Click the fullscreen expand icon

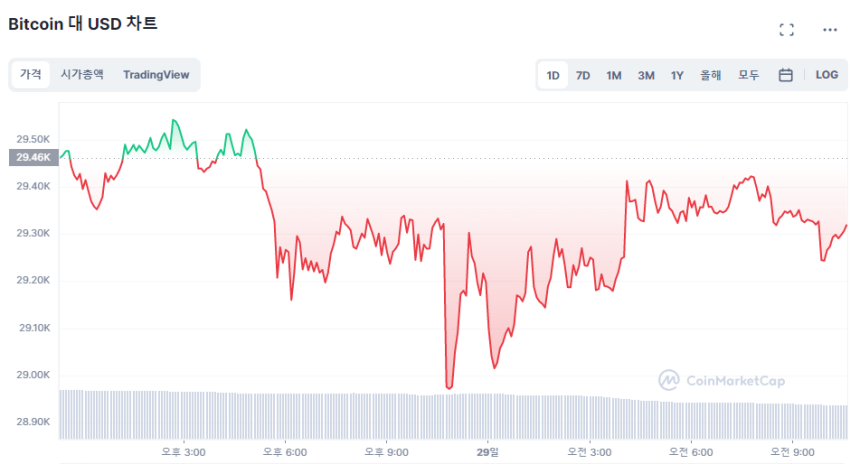[x=786, y=30]
